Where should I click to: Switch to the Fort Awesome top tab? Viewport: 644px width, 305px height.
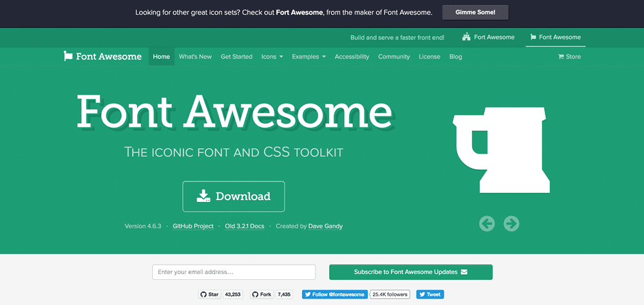488,37
